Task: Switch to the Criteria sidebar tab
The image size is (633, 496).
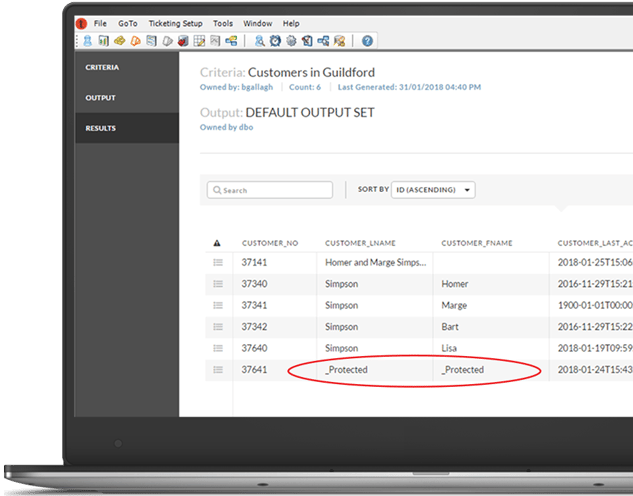Action: tap(127, 67)
